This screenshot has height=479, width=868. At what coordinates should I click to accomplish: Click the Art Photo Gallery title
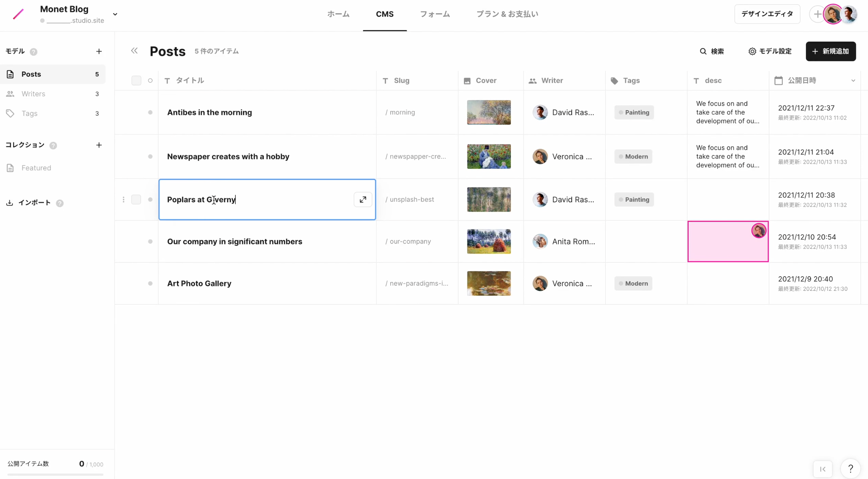199,283
